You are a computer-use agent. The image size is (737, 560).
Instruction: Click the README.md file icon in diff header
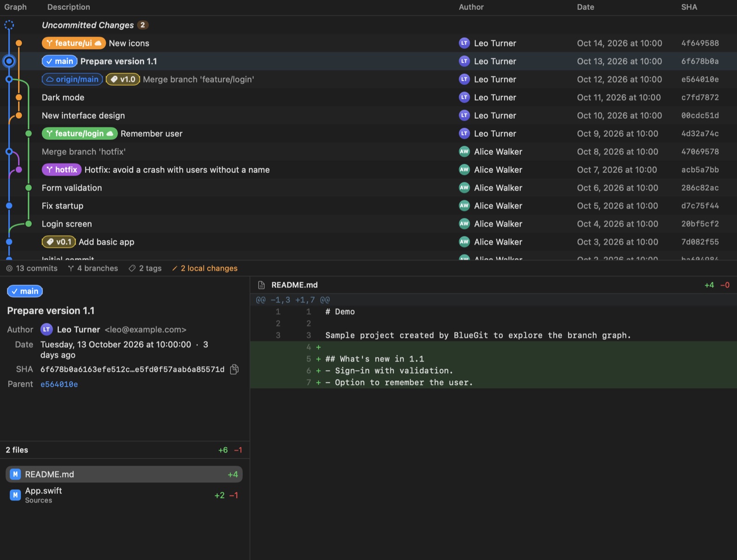261,285
